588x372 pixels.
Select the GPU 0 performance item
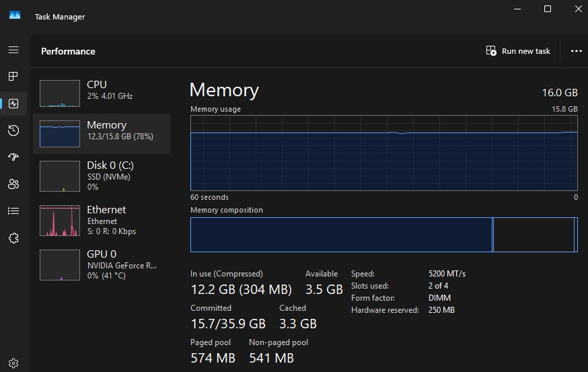coord(101,264)
